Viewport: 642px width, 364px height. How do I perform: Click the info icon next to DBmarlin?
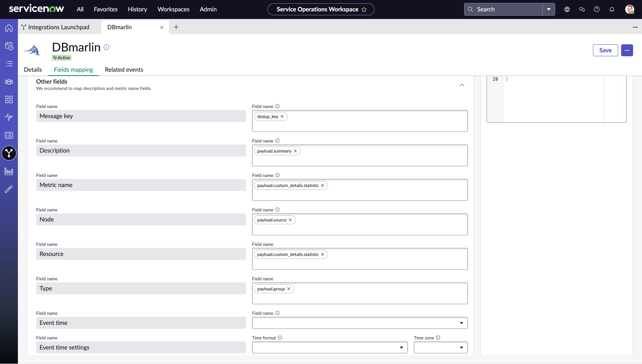[107, 47]
